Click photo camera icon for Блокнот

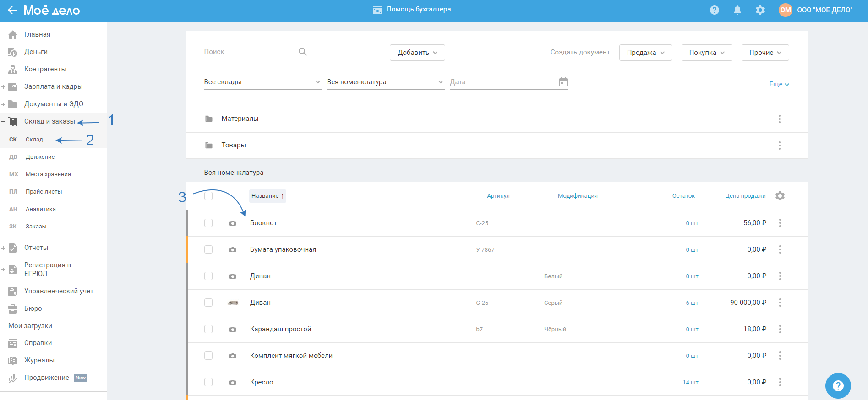[x=233, y=223]
